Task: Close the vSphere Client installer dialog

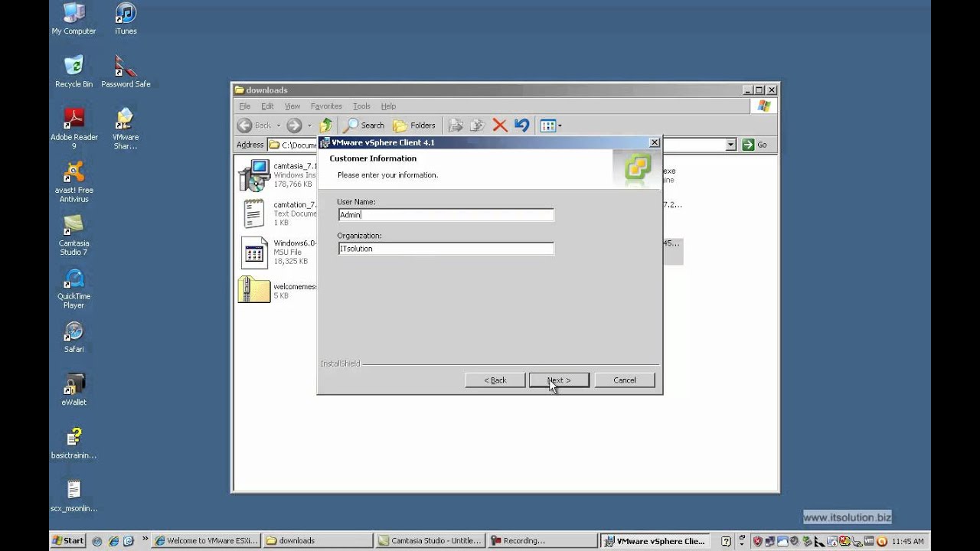Action: click(x=654, y=142)
